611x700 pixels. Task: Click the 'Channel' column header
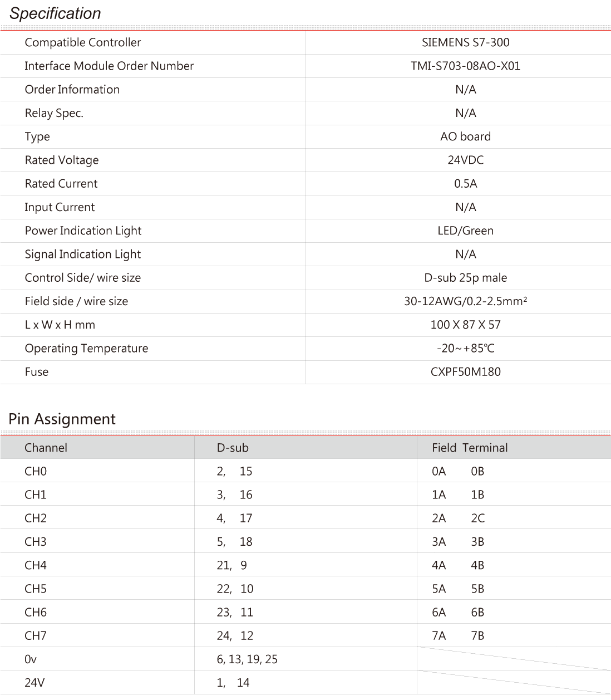46,448
